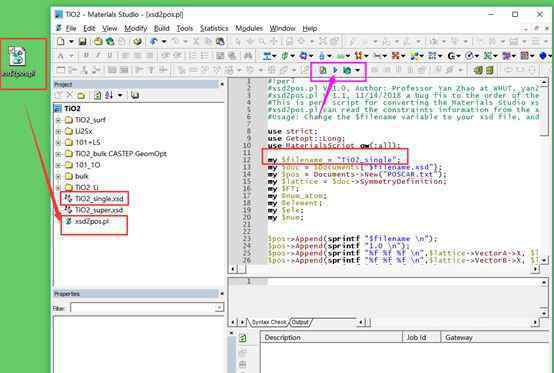Viewport: 554px width, 373px height.
Task: Click the Save floppy disk icon
Action: coord(82,42)
